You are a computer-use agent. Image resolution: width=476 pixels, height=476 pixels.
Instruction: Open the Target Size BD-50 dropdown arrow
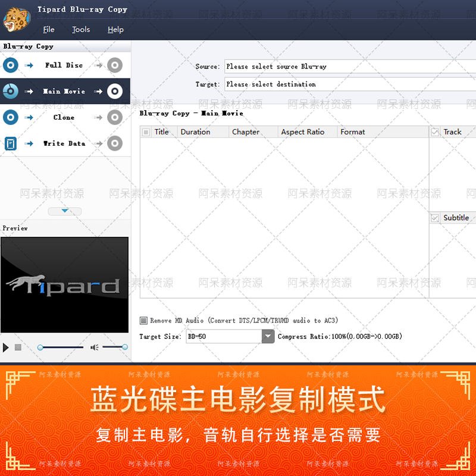click(268, 336)
